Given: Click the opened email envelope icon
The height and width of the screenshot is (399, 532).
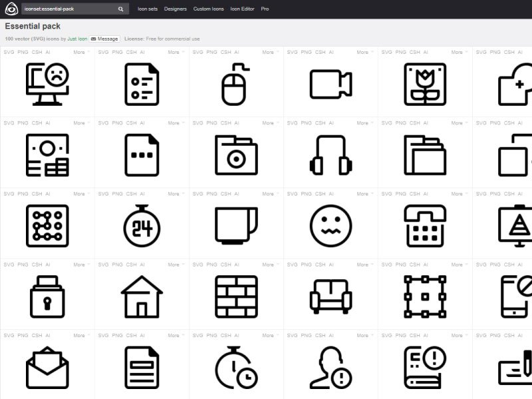Looking at the screenshot, I should pos(47,369).
